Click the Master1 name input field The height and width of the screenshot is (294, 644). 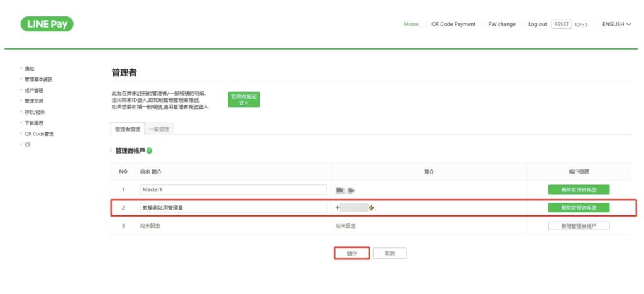(x=233, y=189)
